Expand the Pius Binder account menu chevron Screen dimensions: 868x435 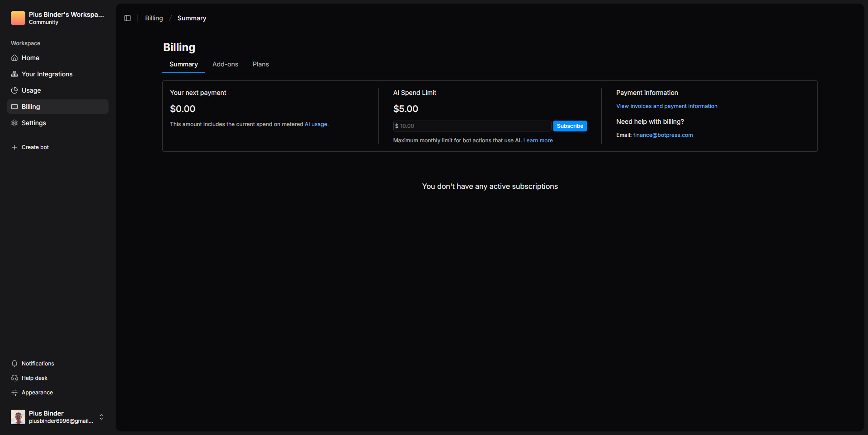[x=101, y=417]
